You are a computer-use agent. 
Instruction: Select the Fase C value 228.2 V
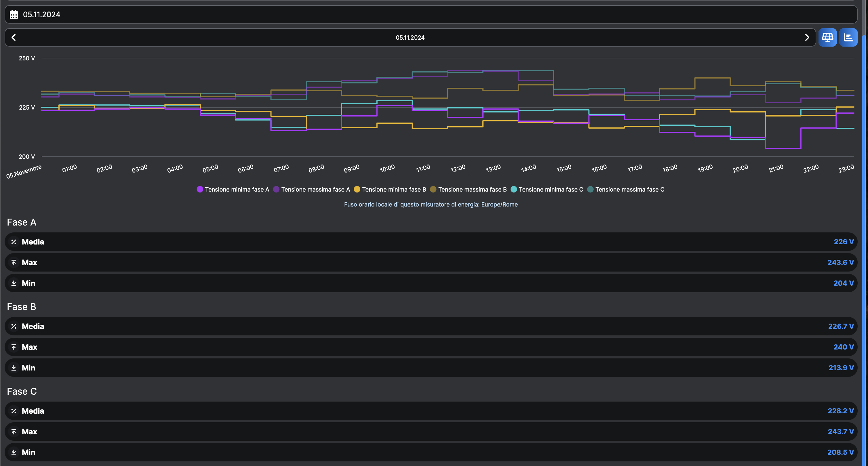click(841, 411)
